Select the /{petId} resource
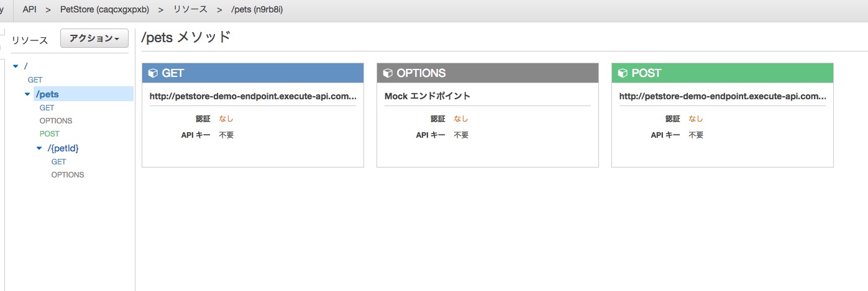Image resolution: width=868 pixels, height=291 pixels. point(63,148)
